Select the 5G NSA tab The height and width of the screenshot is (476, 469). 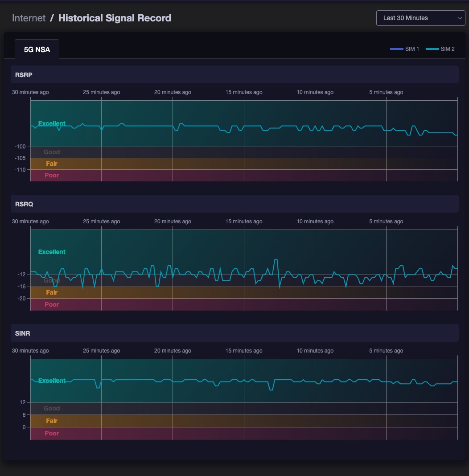(37, 49)
